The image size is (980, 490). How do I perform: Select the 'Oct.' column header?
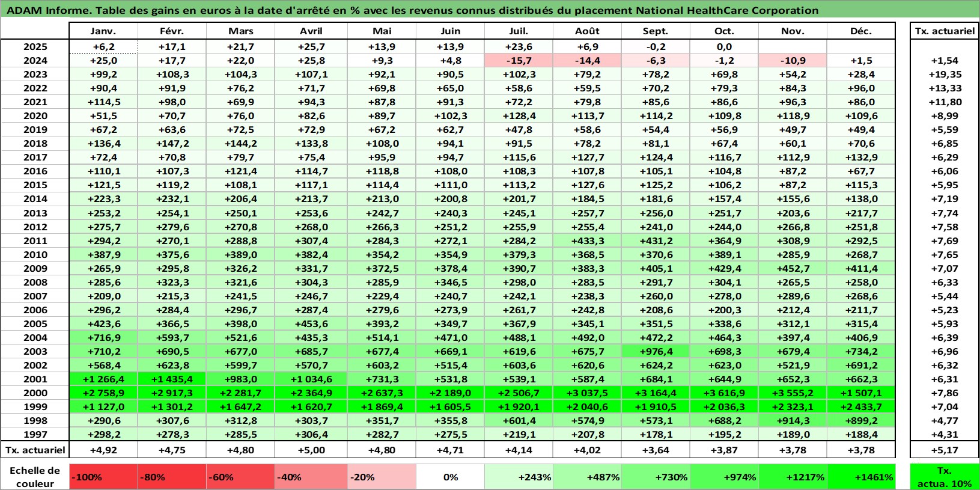725,31
